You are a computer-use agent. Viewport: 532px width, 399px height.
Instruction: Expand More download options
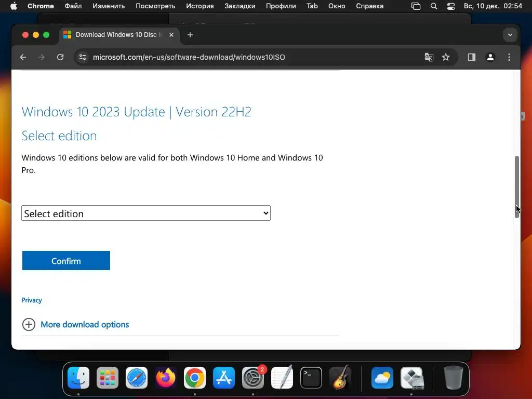(85, 325)
